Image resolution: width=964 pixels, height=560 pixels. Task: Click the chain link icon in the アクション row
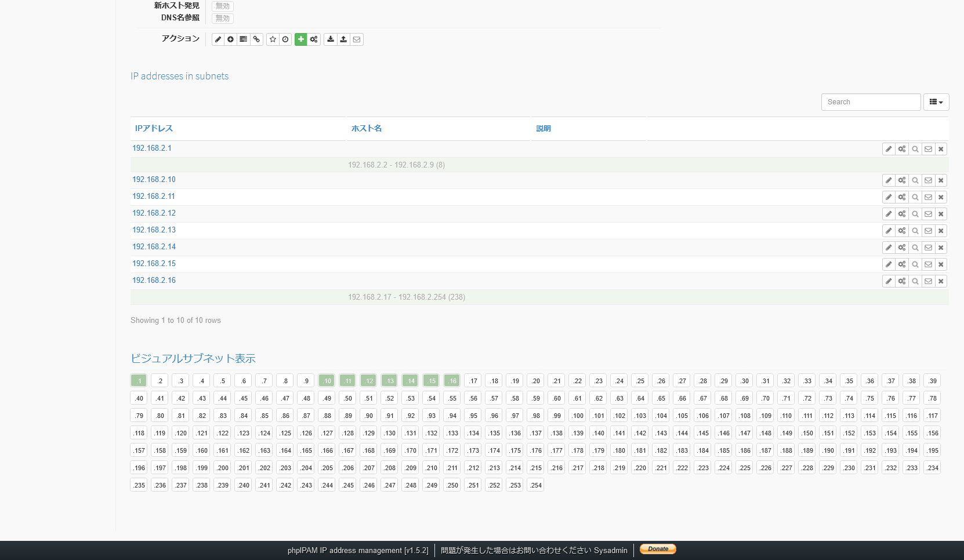256,39
